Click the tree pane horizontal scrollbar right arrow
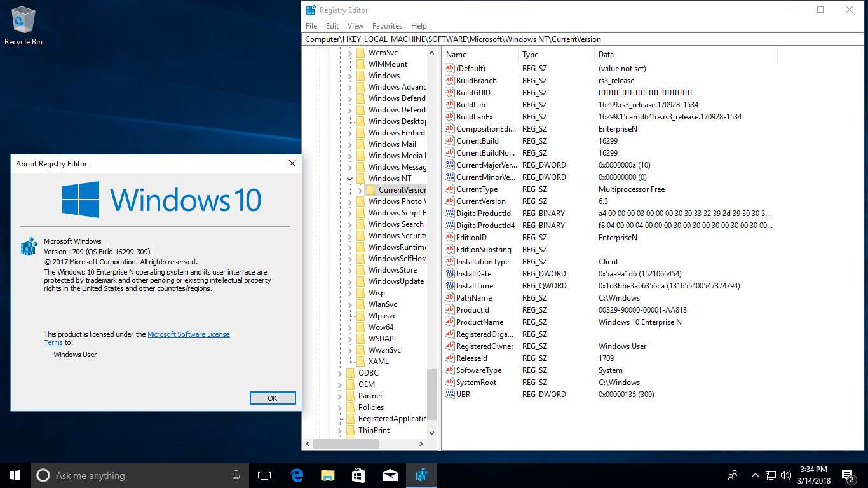868x488 pixels. pyautogui.click(x=421, y=444)
